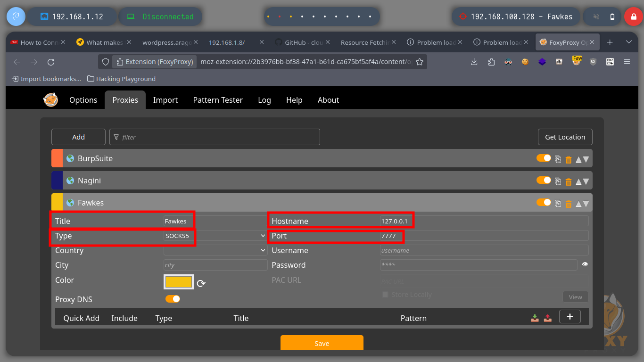List all tabs with the chevron
The height and width of the screenshot is (362, 644).
pos(628,42)
